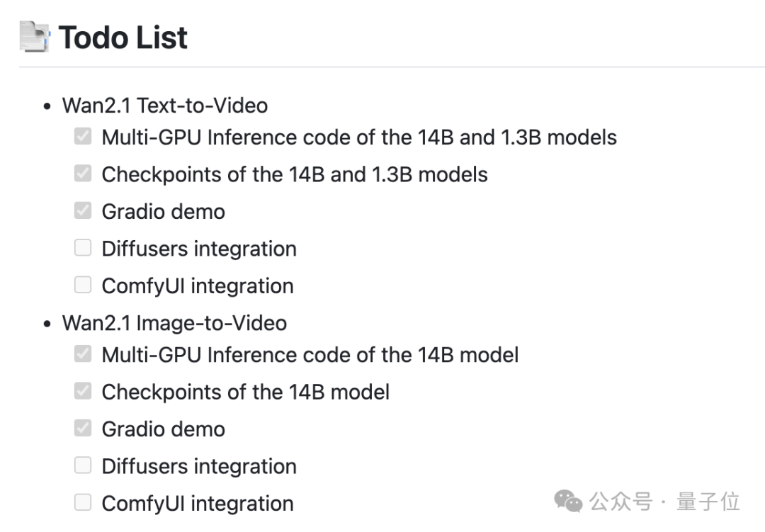Click the Checkpoints of the 14B model text
Viewport: 765px width, 532px height.
(245, 392)
